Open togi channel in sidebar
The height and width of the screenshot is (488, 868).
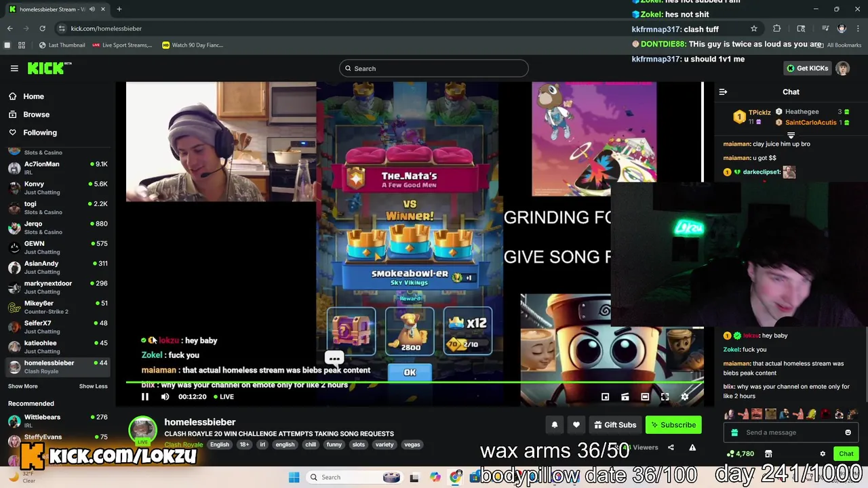[x=58, y=207]
